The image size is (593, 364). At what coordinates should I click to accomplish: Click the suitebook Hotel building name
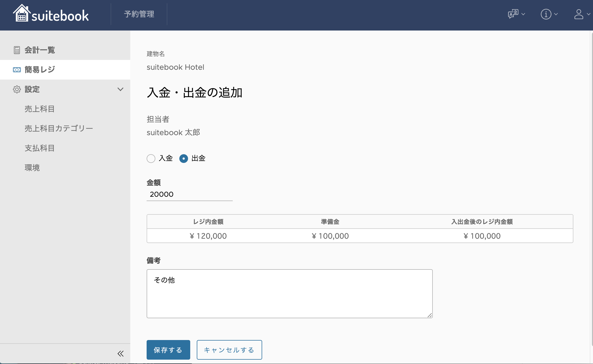tap(176, 67)
